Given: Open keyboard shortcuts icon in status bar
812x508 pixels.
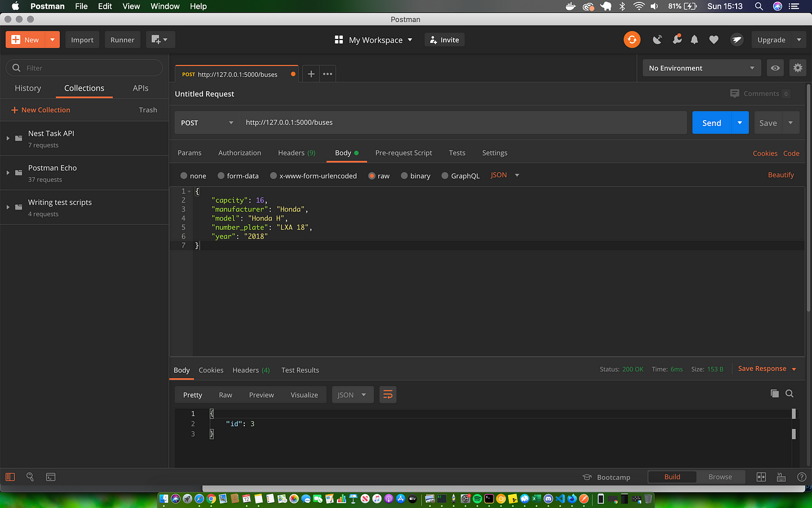Looking at the screenshot, I should (x=781, y=477).
